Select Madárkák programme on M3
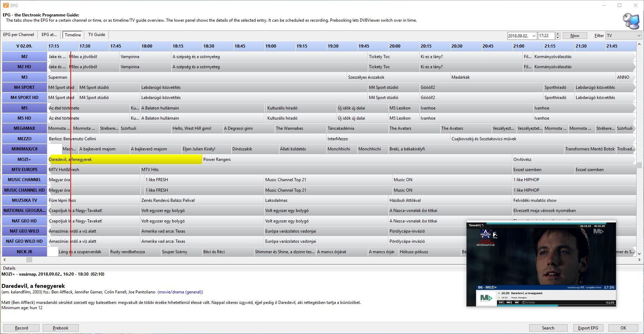644x334 pixels. (533, 77)
